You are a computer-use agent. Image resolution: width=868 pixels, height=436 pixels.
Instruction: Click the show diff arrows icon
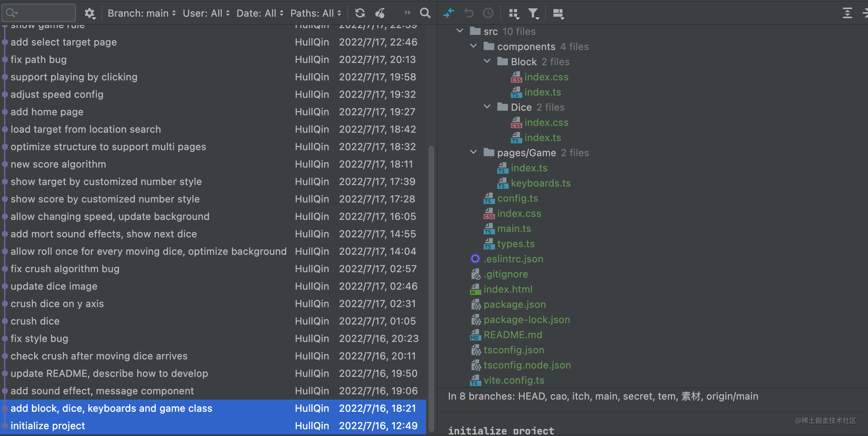pos(448,13)
